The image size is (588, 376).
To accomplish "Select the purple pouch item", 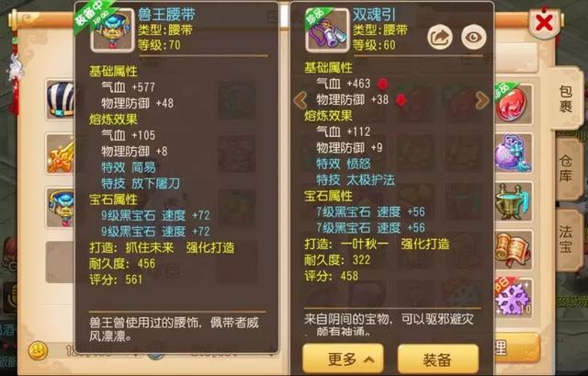I will 513,154.
